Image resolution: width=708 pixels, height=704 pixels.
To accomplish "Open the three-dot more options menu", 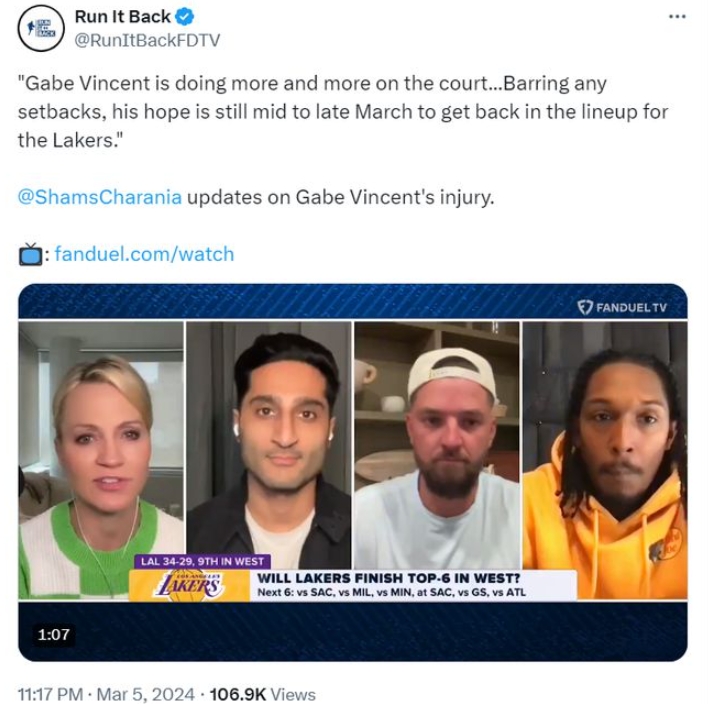I will pyautogui.click(x=677, y=17).
